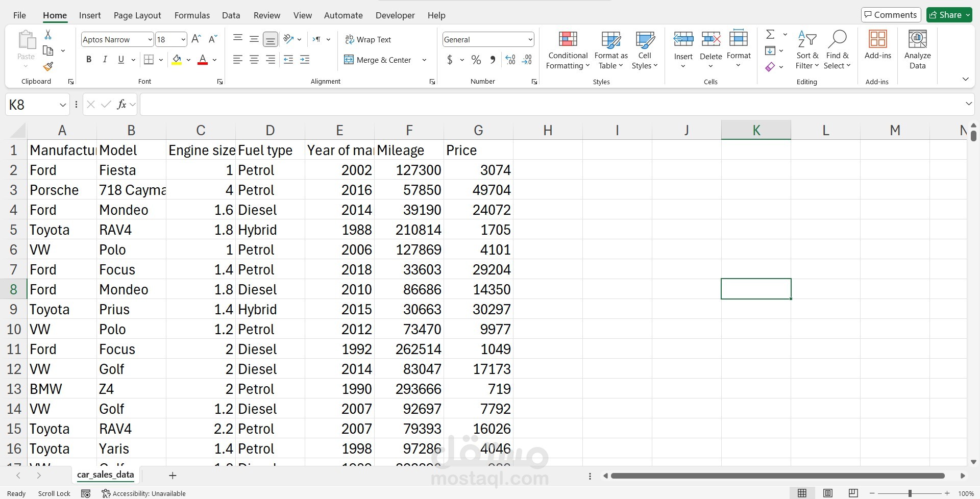Switch to the Page Layout tab
980x499 pixels.
point(137,15)
